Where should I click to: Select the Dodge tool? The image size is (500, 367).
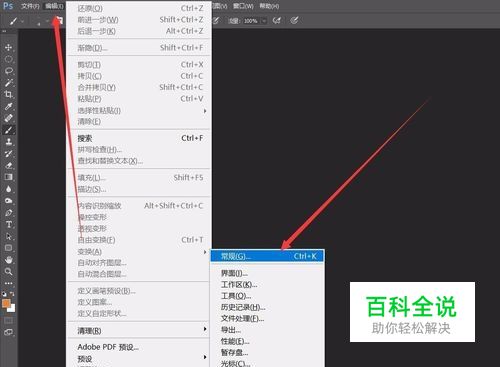(x=9, y=201)
